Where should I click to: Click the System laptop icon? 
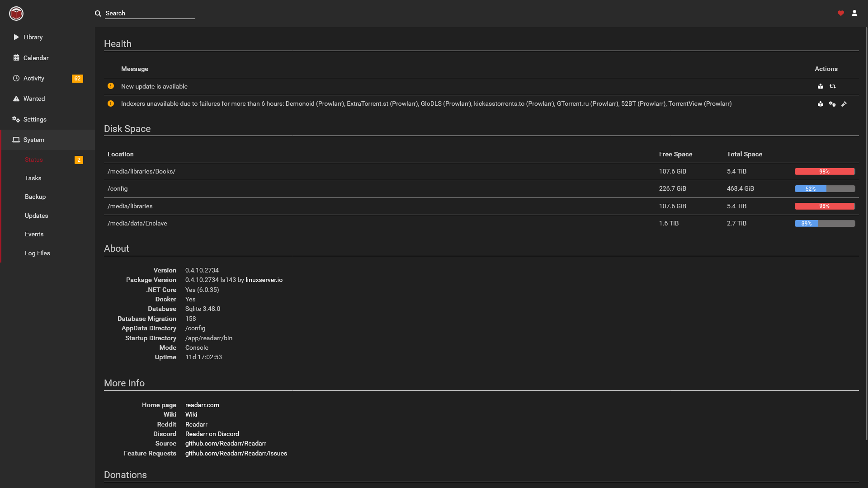click(x=16, y=140)
